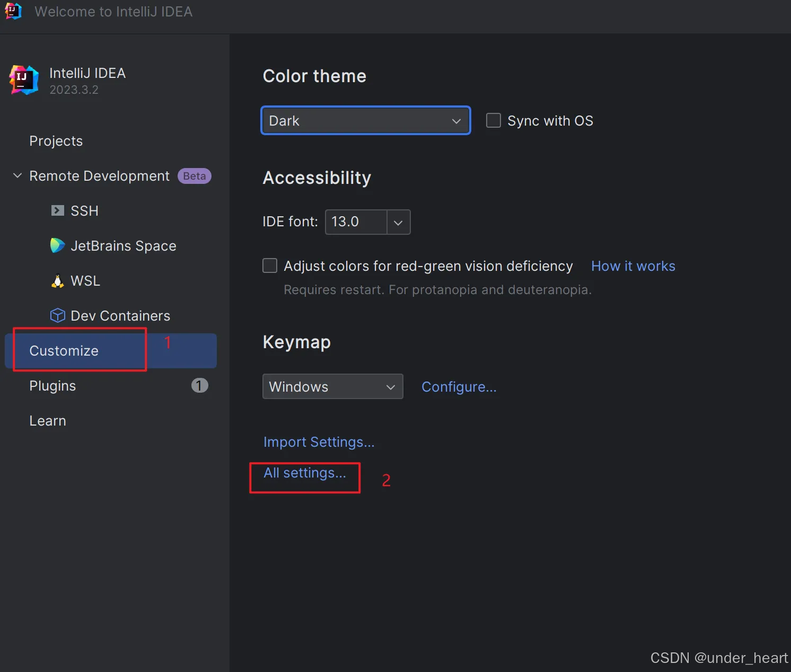Open the Keymap Windows dropdown
The width and height of the screenshot is (791, 672).
(332, 386)
